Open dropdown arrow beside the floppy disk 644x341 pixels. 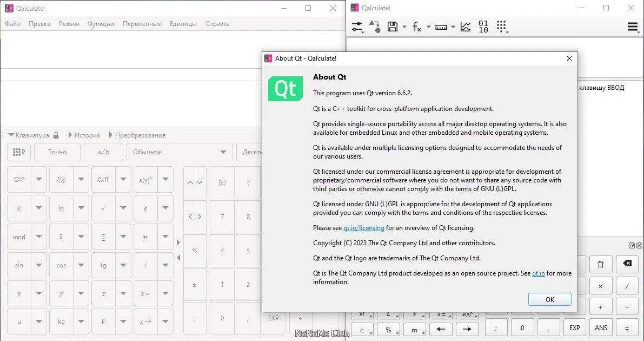pyautogui.click(x=404, y=27)
